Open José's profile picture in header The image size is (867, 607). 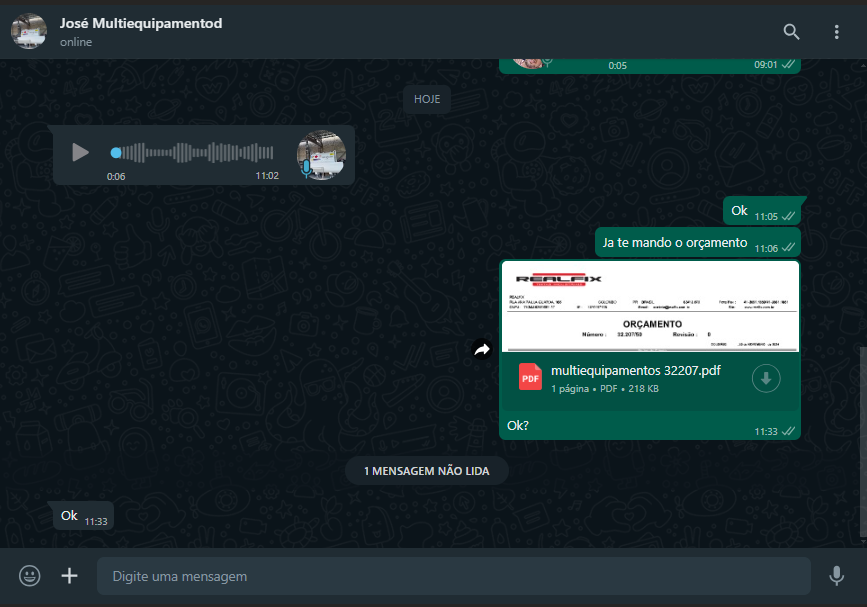pyautogui.click(x=29, y=31)
